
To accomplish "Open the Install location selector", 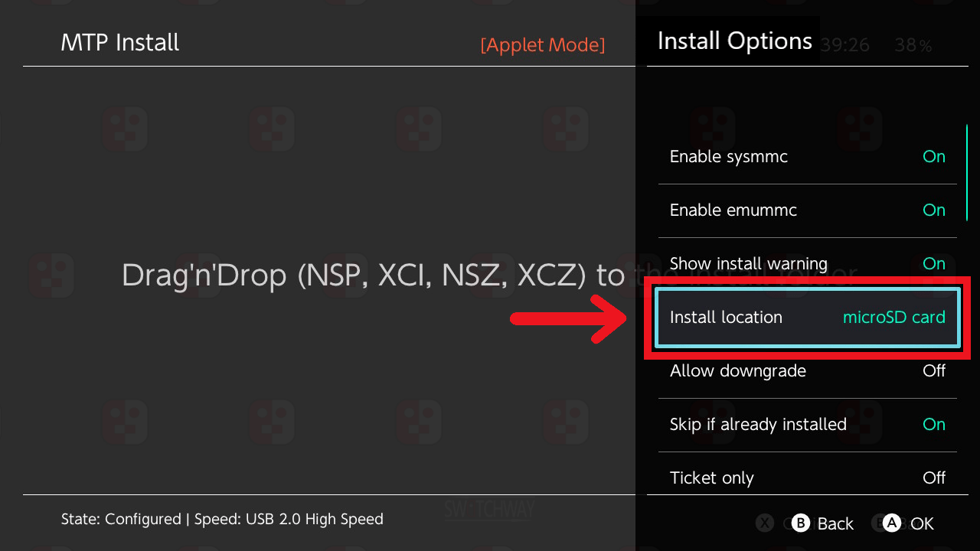I will tap(808, 318).
